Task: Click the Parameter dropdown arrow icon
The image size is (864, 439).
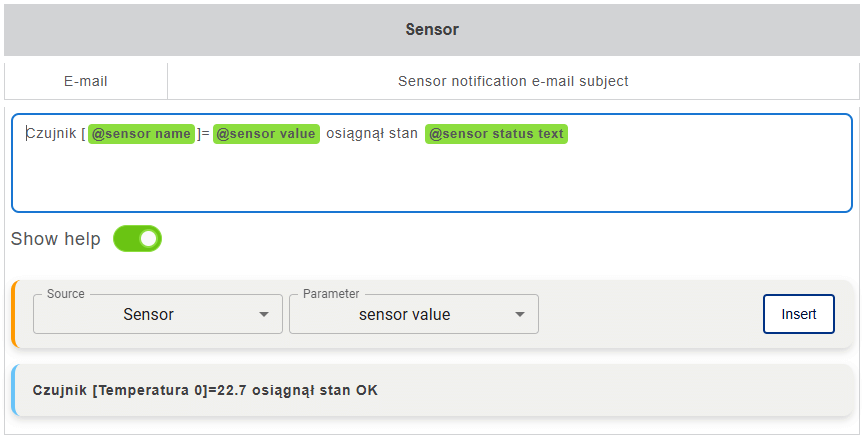Action: [x=520, y=315]
